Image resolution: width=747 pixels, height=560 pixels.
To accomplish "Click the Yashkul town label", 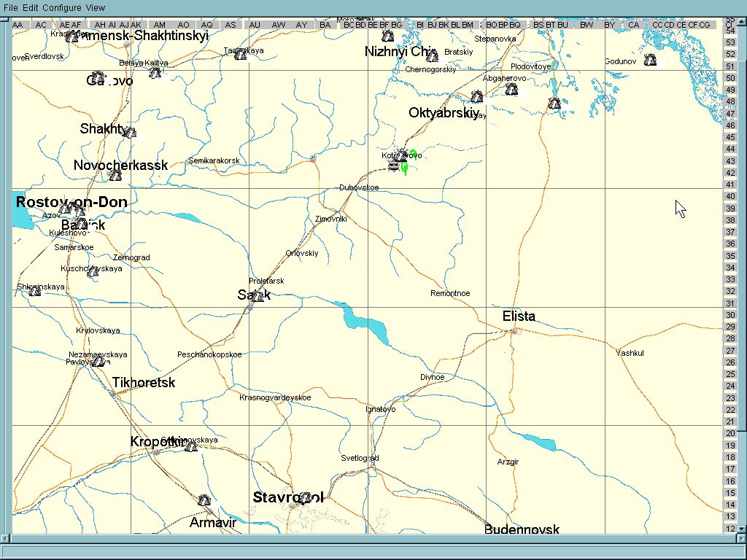I will (630, 353).
